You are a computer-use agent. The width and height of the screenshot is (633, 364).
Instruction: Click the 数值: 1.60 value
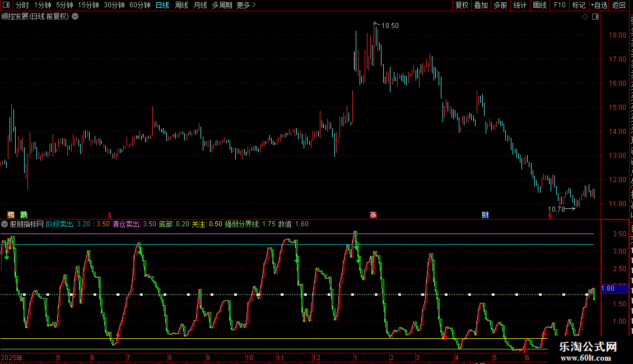pyautogui.click(x=294, y=224)
